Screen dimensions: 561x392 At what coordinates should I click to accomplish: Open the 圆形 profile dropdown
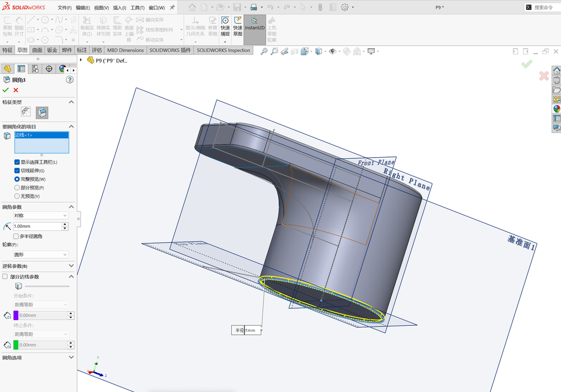coord(41,255)
